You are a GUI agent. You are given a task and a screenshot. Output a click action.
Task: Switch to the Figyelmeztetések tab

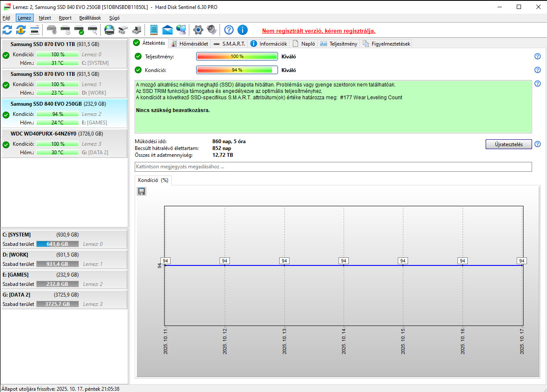386,43
